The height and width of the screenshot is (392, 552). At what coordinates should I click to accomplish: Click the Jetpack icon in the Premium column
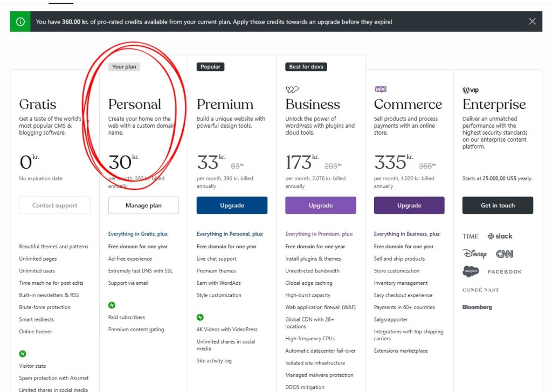pyautogui.click(x=200, y=318)
